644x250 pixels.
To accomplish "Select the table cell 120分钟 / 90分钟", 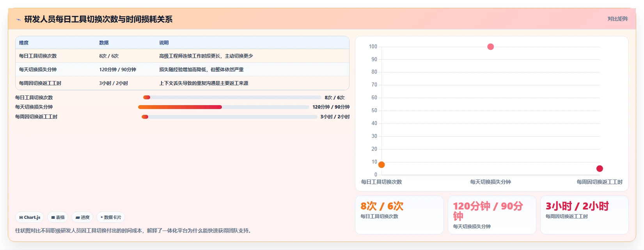I will (x=118, y=70).
